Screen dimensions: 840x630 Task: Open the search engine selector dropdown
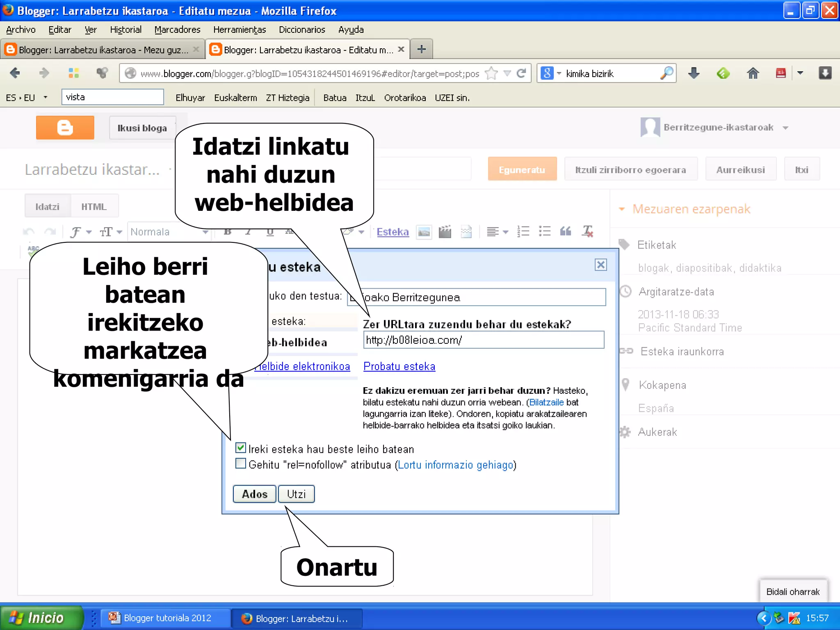559,73
